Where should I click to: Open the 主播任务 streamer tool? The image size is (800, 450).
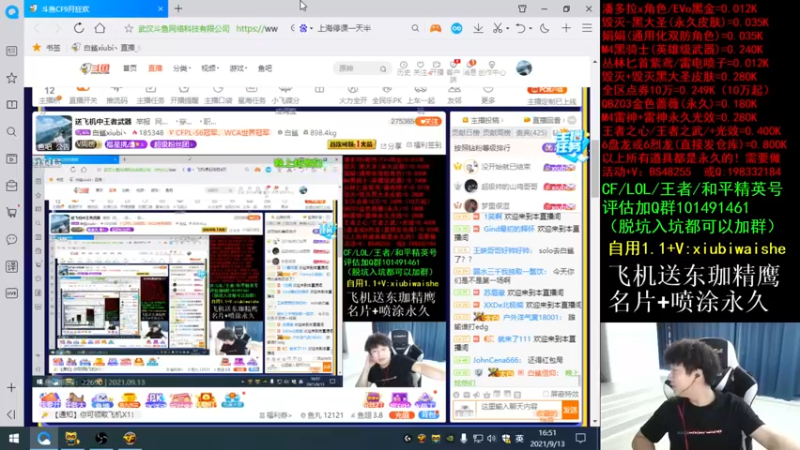coord(150,95)
